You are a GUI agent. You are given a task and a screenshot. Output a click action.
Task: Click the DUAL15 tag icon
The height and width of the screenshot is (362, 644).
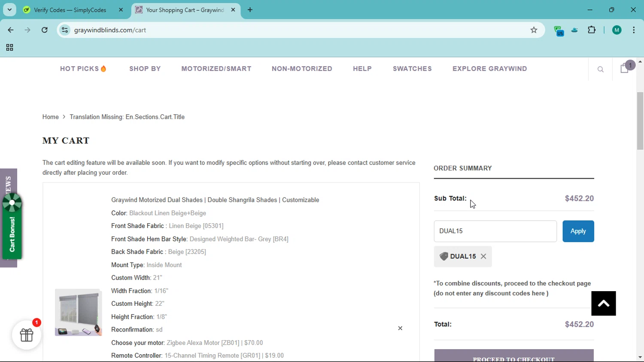point(444,256)
